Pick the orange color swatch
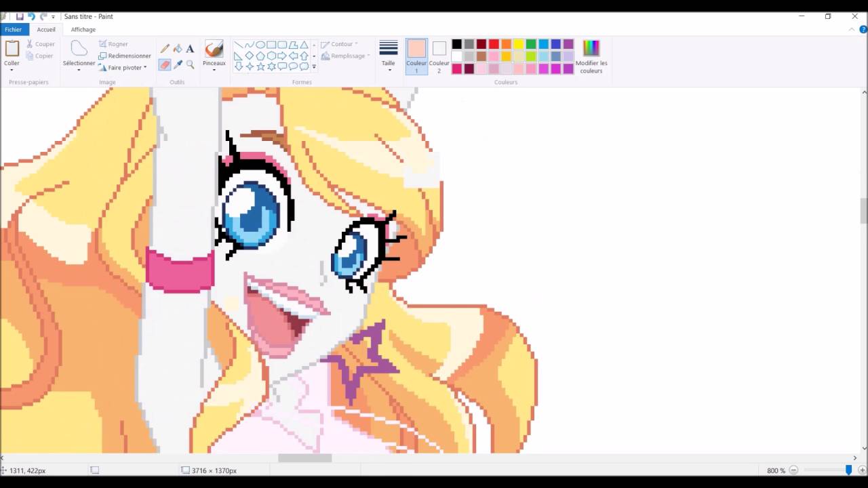 tap(506, 44)
